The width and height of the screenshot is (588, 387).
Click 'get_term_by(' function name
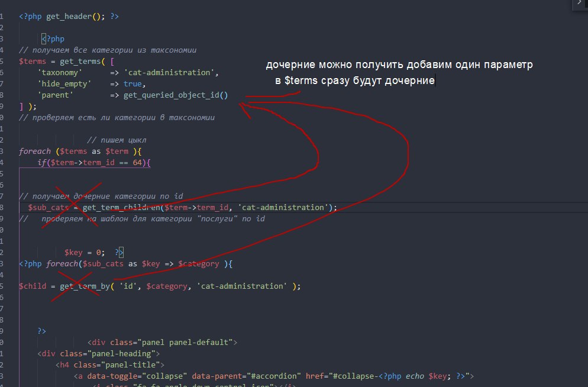click(87, 286)
